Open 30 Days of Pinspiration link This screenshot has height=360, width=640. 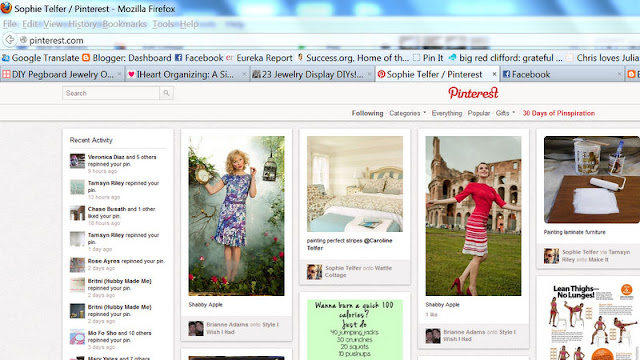click(558, 113)
